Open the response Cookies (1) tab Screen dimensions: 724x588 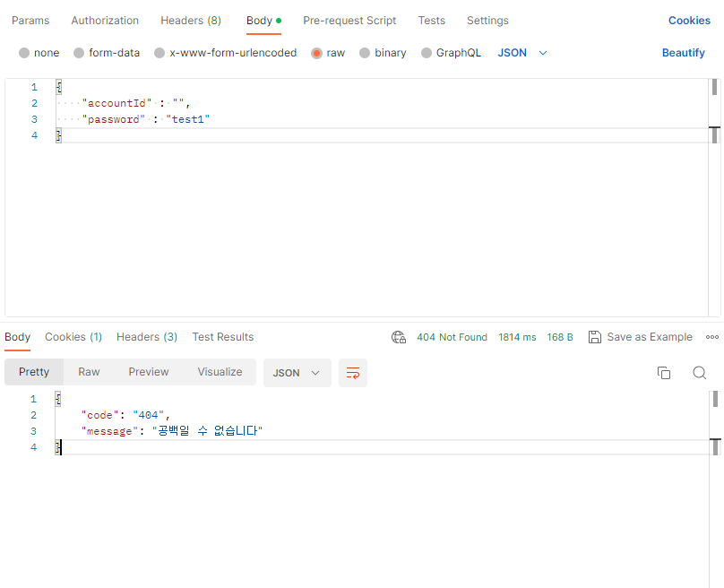coord(73,337)
